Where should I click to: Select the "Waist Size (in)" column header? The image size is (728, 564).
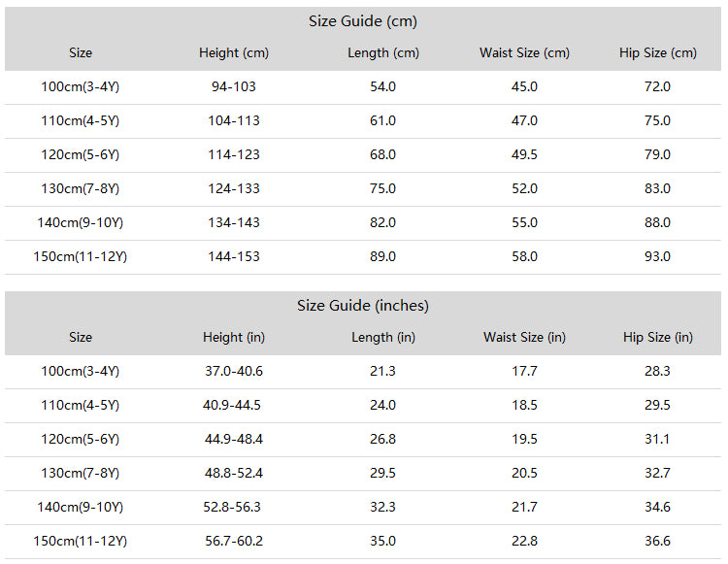coord(524,337)
